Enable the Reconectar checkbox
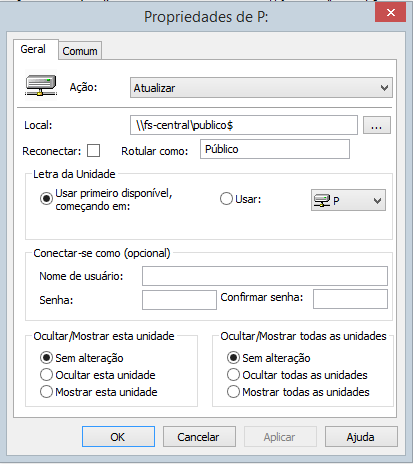This screenshot has height=464, width=413. point(93,151)
